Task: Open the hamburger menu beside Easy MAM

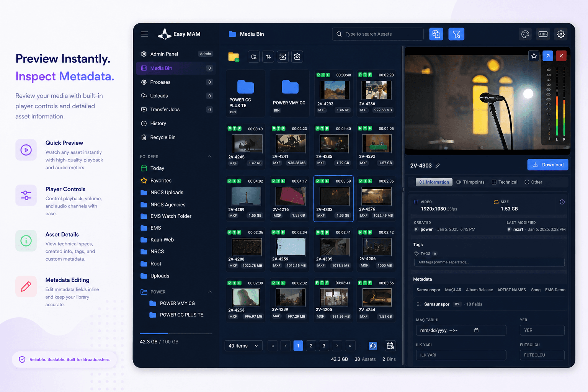Action: 144,34
